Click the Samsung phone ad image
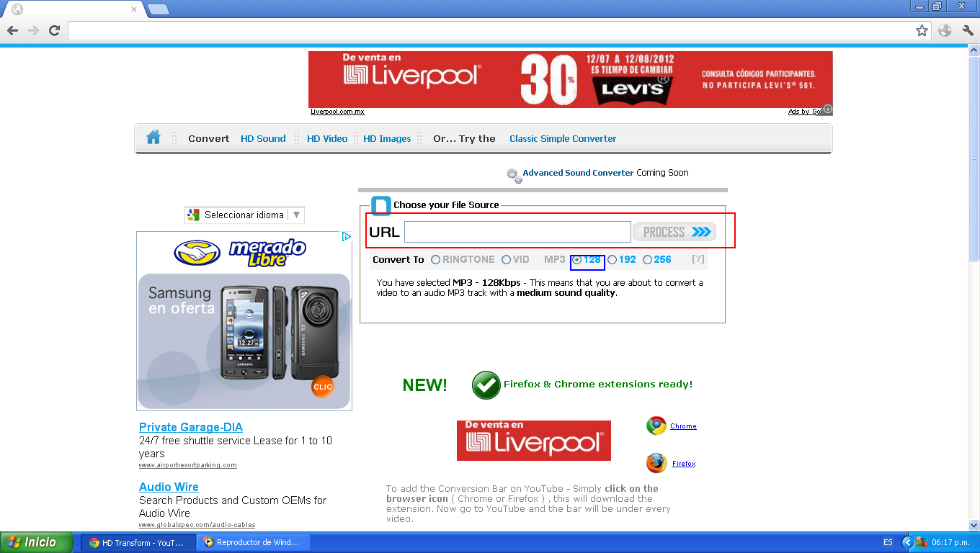Screen dimensions: 980x553 coord(244,341)
